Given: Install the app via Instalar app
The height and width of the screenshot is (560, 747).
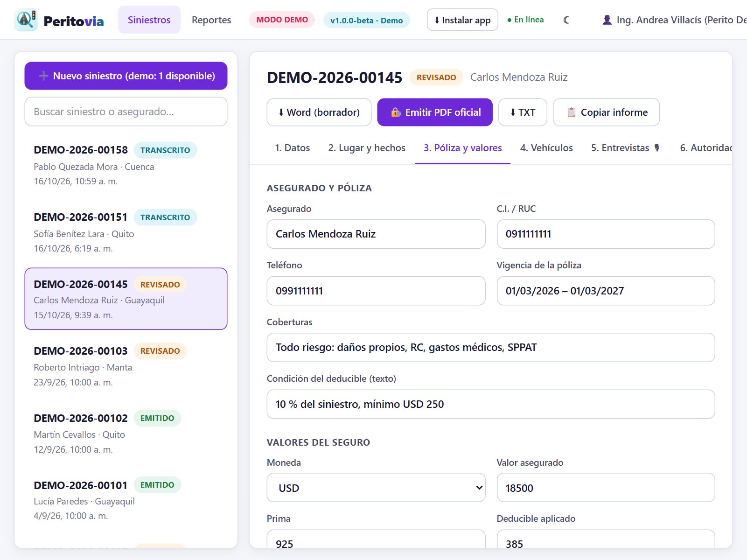Looking at the screenshot, I should [x=462, y=20].
